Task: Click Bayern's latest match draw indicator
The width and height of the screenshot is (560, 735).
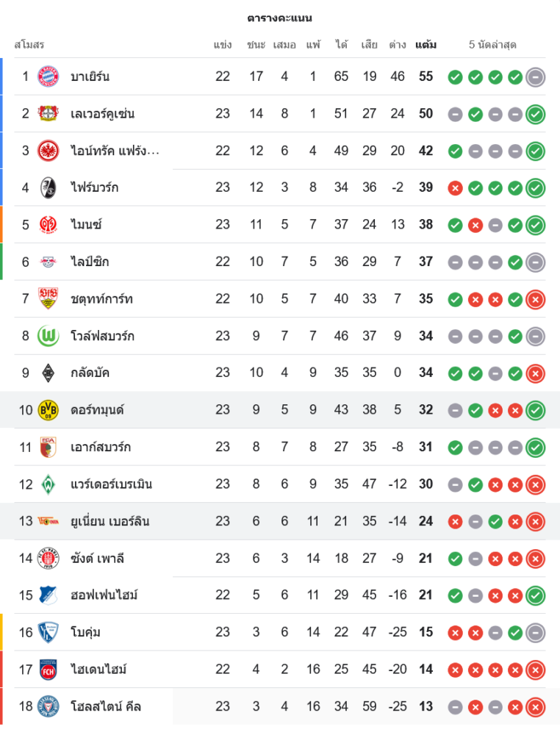Action: pyautogui.click(x=536, y=76)
